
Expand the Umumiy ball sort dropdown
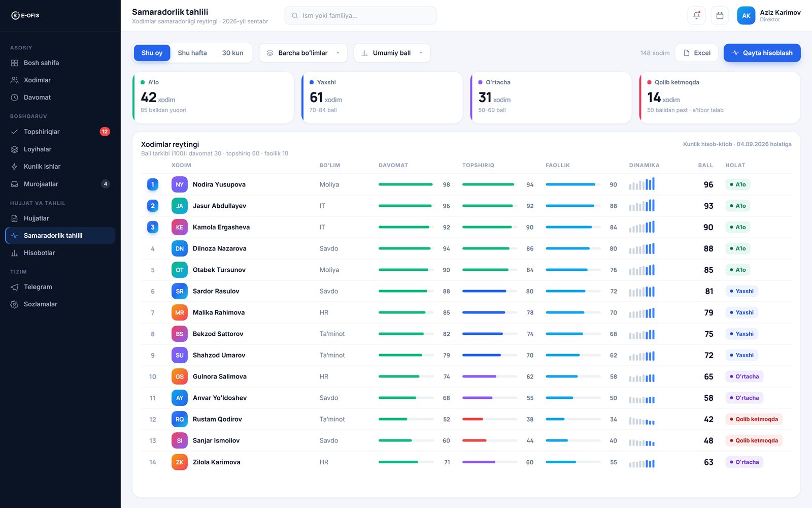pyautogui.click(x=392, y=53)
